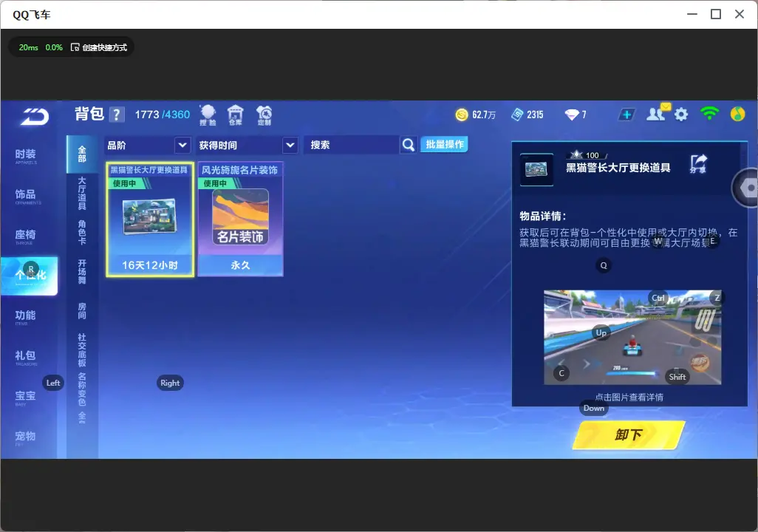Open the friends icon with mail badge
The width and height of the screenshot is (758, 532).
658,113
